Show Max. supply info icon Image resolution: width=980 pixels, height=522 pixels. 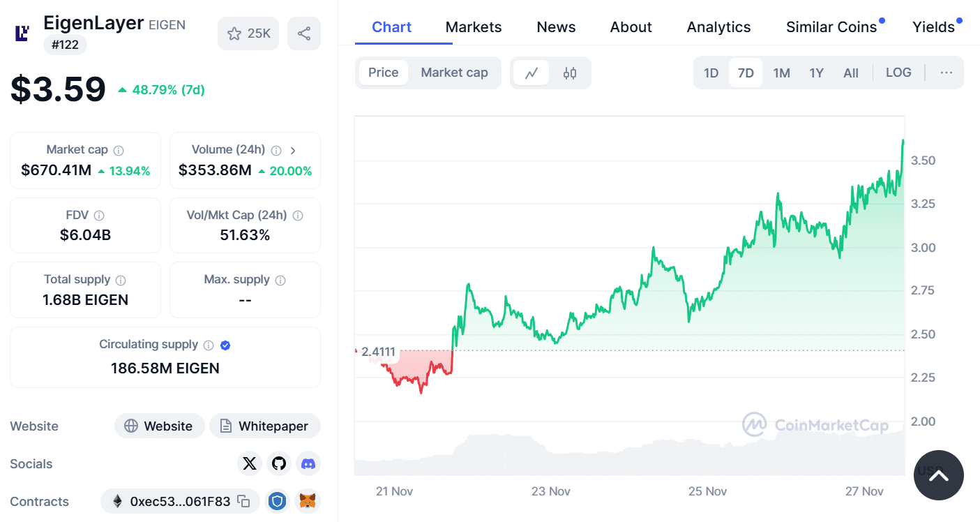click(280, 280)
